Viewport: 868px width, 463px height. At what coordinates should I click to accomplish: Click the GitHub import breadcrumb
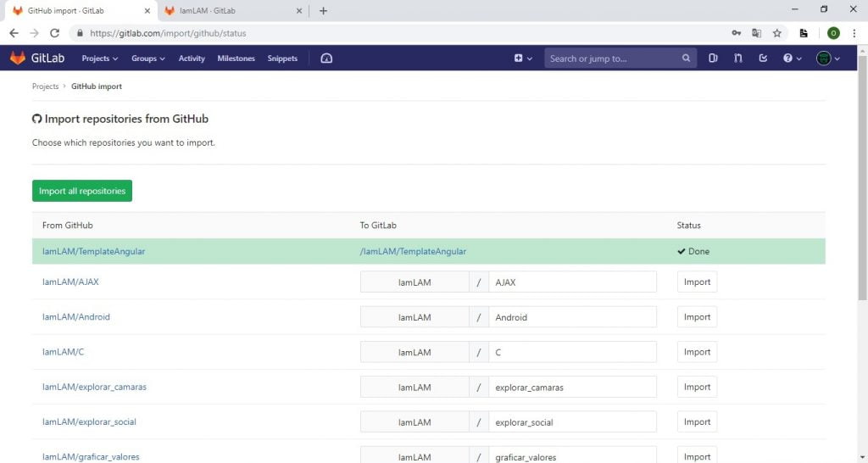pos(97,86)
